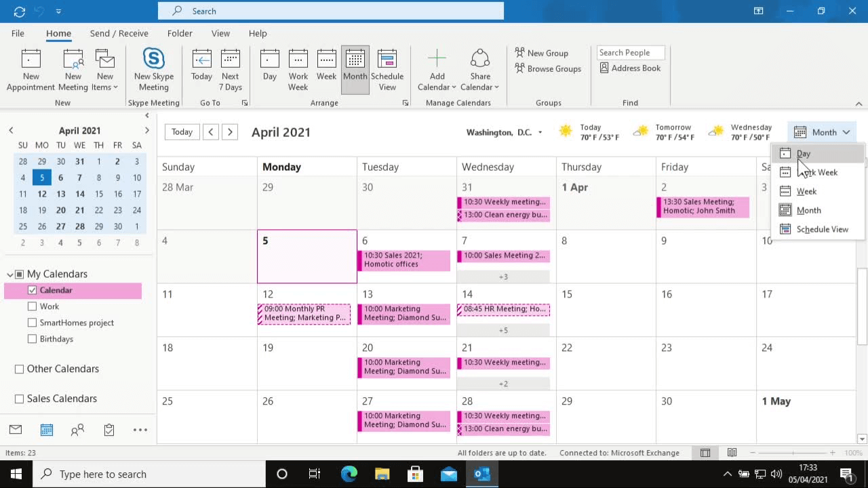Open Tasks view in navigation bar
This screenshot has width=868, height=488.
point(109,430)
